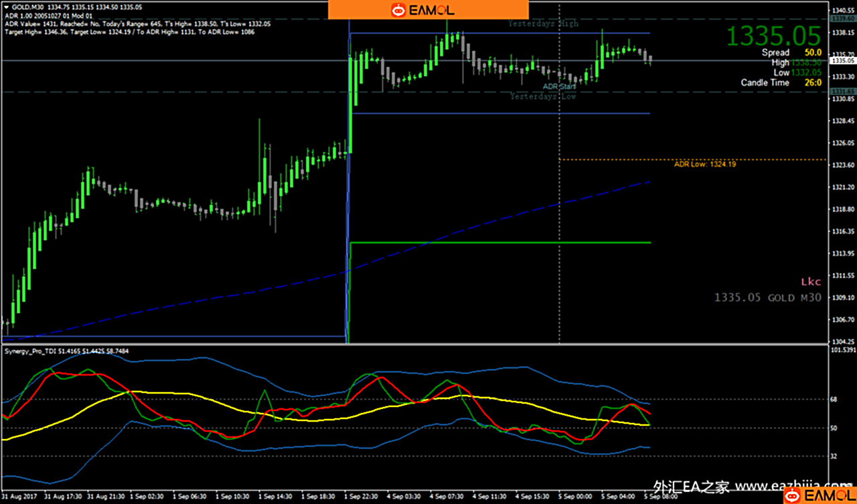The width and height of the screenshot is (857, 504).
Task: Click the 1331.65 price tag on axis
Action: (842, 90)
